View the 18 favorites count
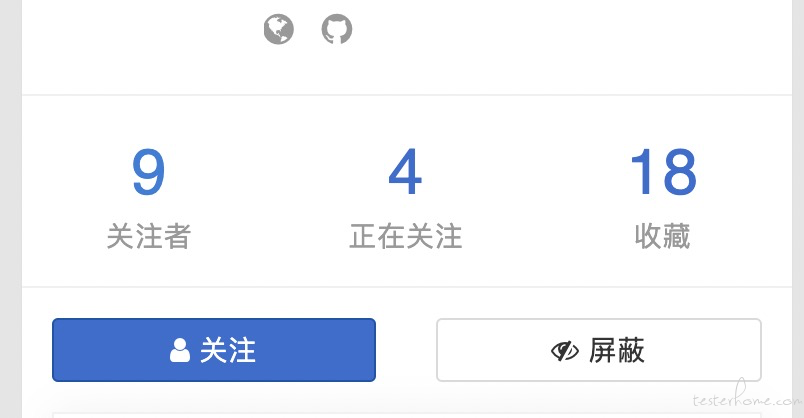This screenshot has width=804, height=418. coord(663,172)
